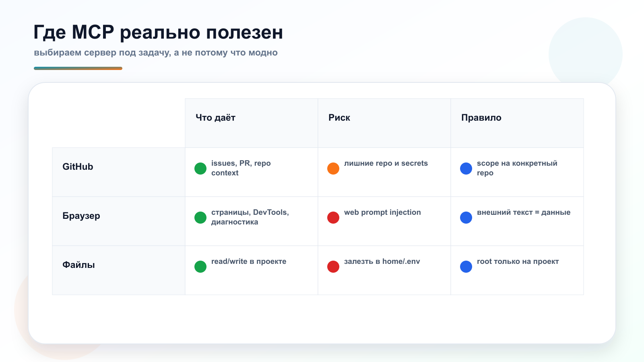Select the Файлы row label
The width and height of the screenshot is (644, 362).
point(78,265)
